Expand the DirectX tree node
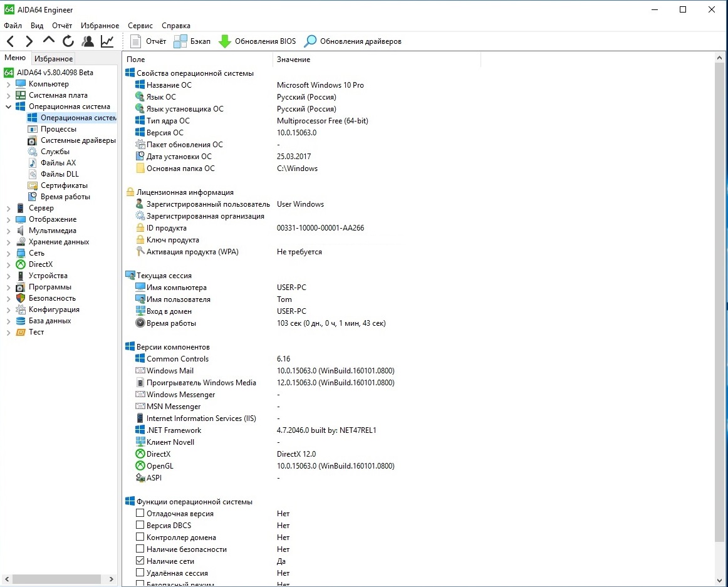 coord(8,265)
